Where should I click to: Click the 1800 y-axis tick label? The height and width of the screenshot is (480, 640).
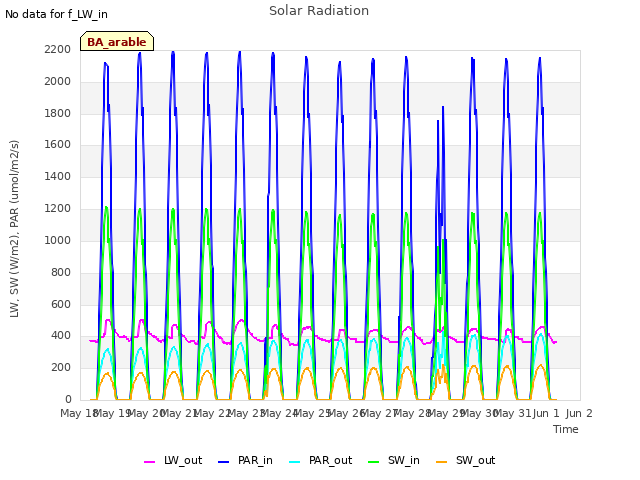[58, 113]
